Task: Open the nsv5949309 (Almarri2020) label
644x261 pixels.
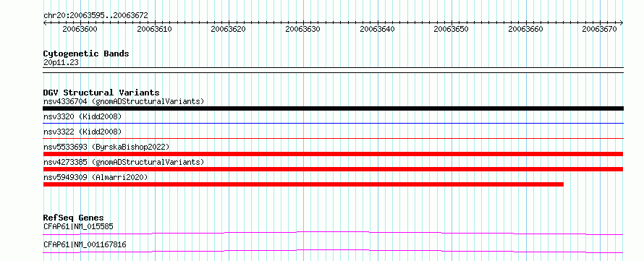Action: tap(96, 177)
